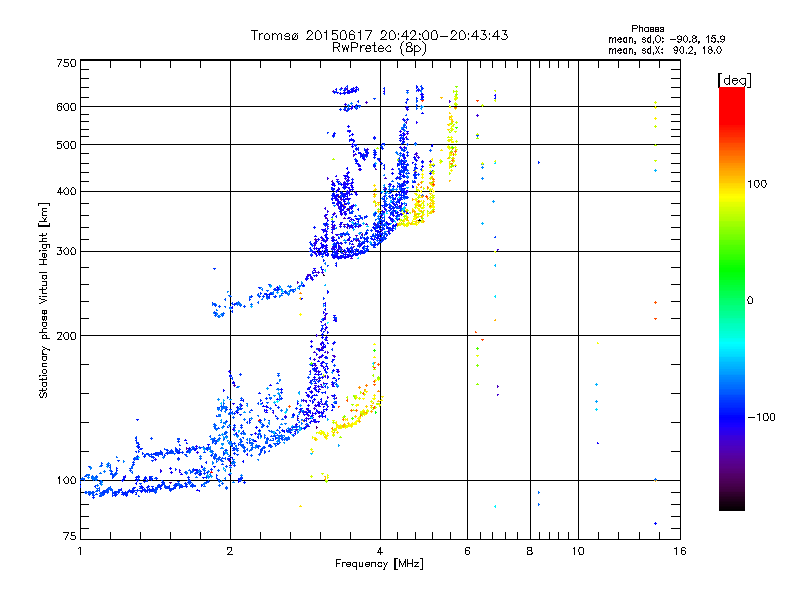The image size is (800, 600).
Task: Click the x-axis label '4'
Action: (x=380, y=551)
